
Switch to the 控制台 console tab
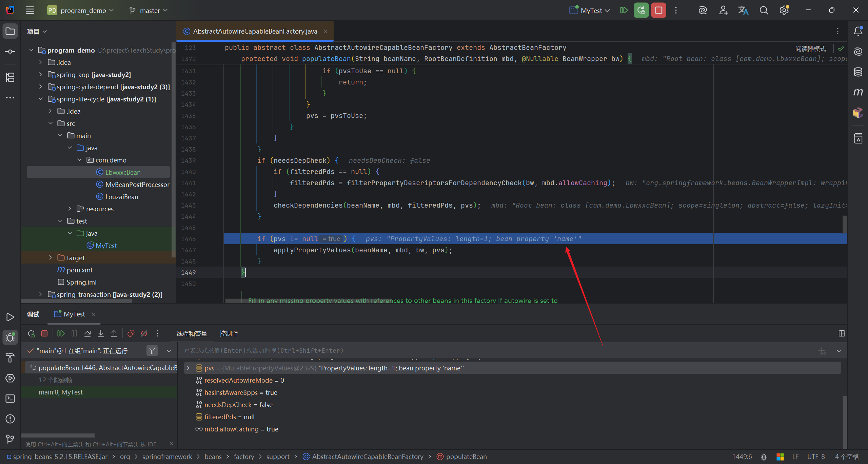229,334
